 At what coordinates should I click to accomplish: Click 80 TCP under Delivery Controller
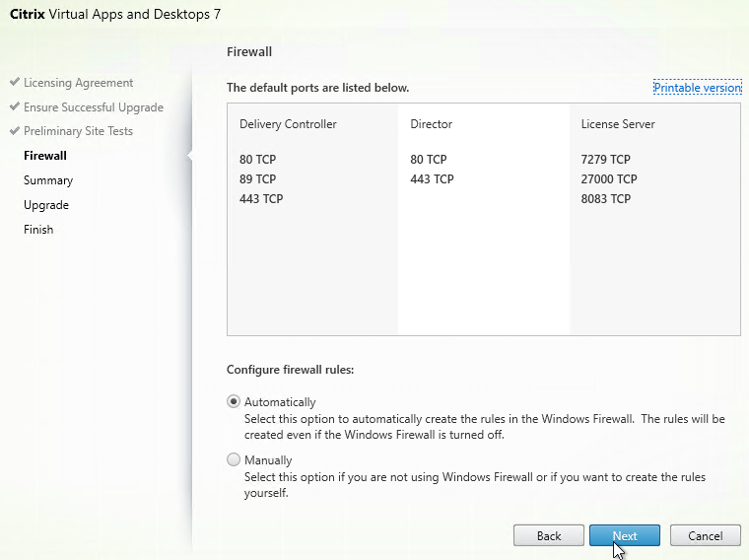(257, 159)
